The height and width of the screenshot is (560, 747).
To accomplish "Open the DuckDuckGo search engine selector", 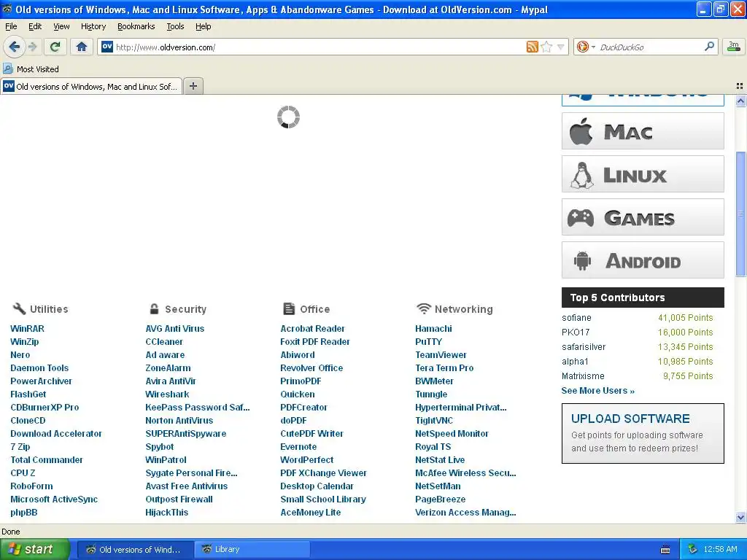I will (586, 47).
